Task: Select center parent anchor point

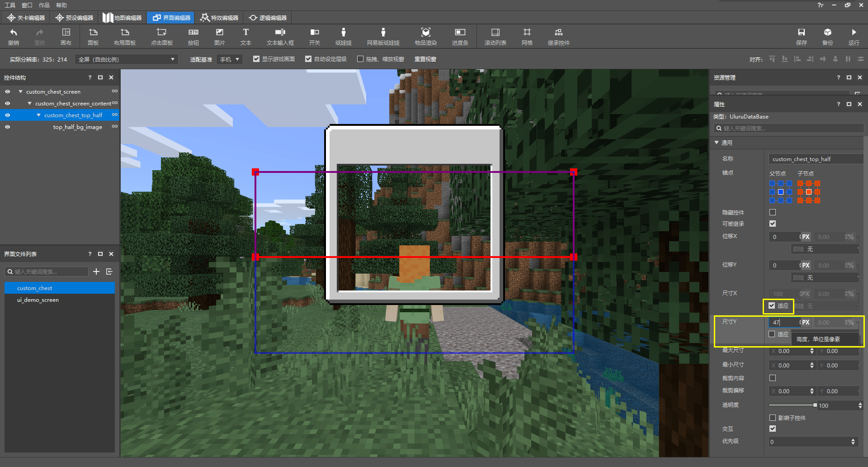Action: [x=781, y=192]
